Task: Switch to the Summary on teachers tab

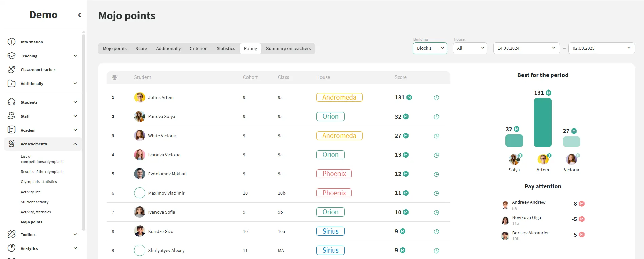Action: click(288, 48)
